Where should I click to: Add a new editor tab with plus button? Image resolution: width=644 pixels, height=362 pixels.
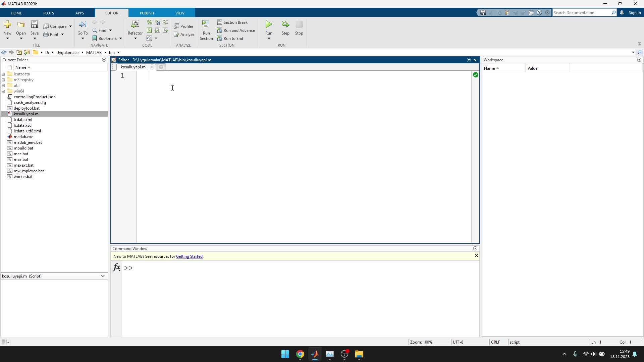click(x=161, y=67)
